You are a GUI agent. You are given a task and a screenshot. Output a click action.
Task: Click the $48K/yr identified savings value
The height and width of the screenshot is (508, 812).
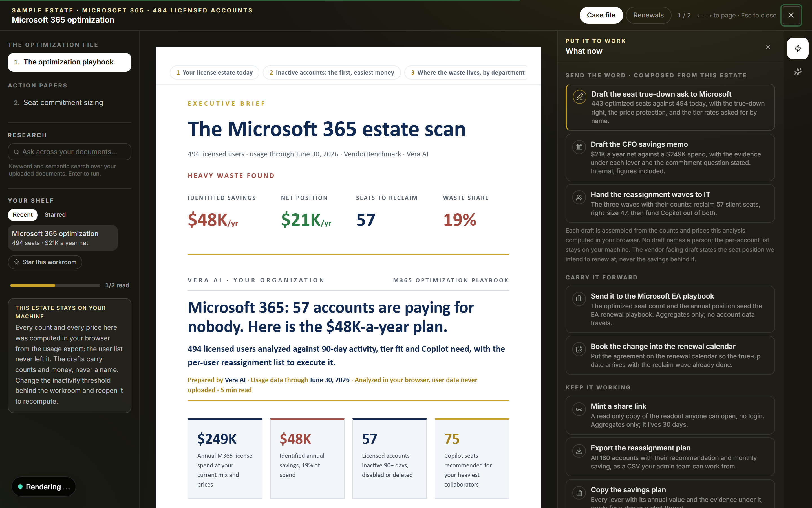coord(213,220)
